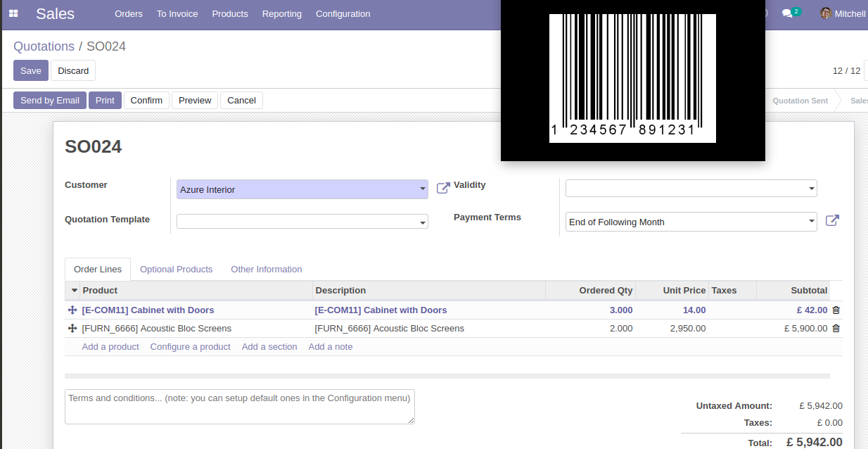The width and height of the screenshot is (868, 449).
Task: Open the Payment Terms external link icon
Action: click(832, 220)
